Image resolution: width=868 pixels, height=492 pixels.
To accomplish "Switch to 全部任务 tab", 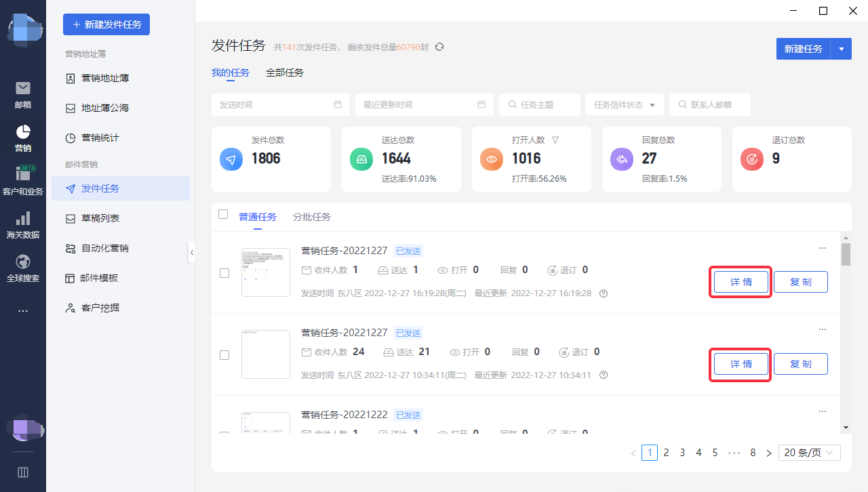I will tap(285, 73).
